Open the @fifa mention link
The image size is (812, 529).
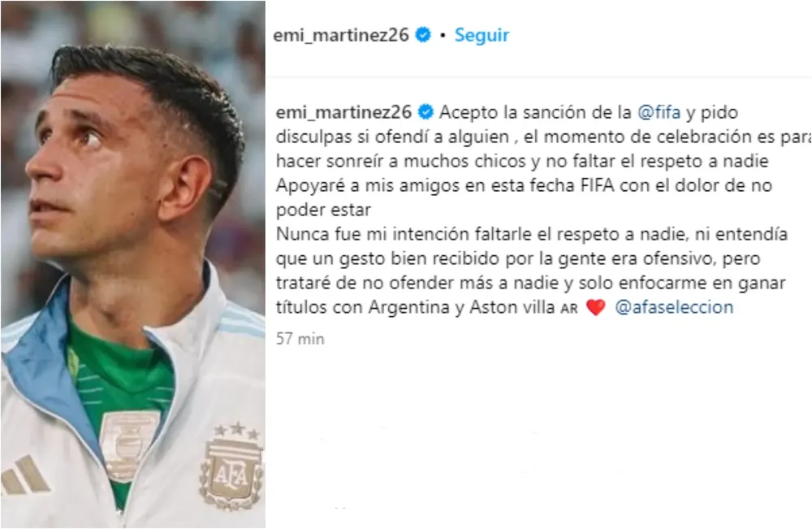[x=659, y=112]
